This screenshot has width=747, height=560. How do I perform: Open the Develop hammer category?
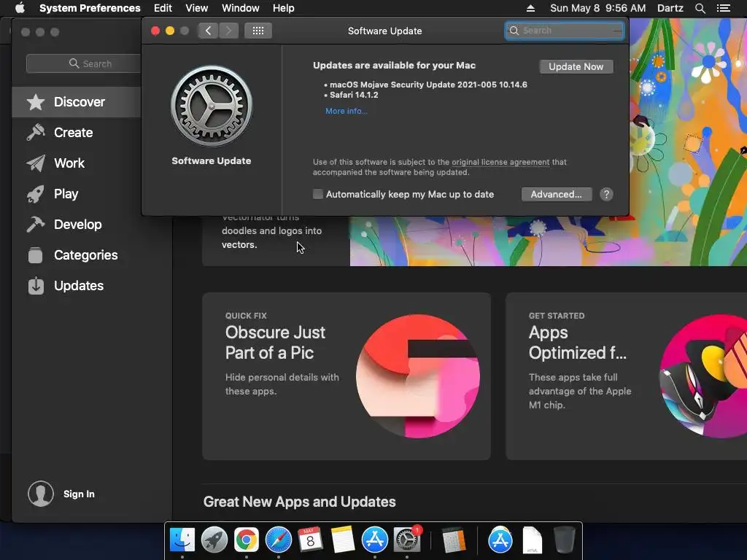click(77, 225)
